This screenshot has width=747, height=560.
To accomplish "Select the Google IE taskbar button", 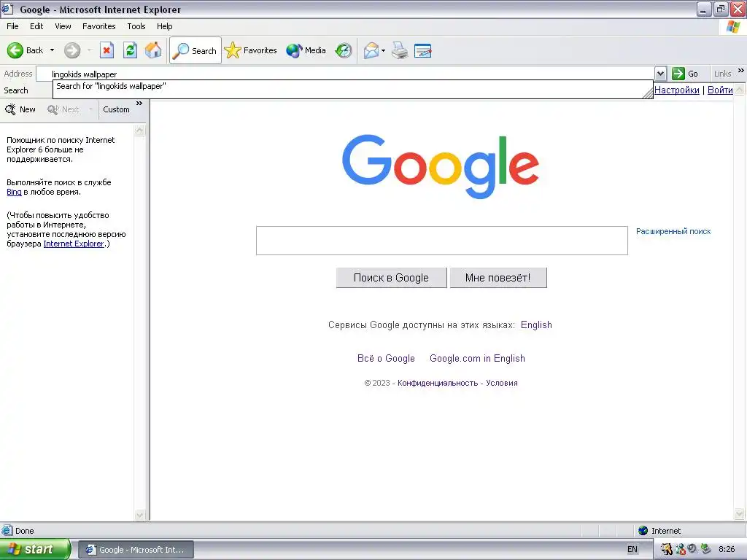I will click(136, 550).
